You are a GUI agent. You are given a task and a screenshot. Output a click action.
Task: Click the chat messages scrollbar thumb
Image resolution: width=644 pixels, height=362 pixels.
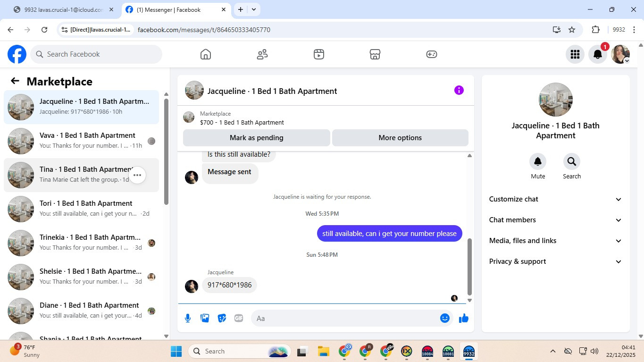click(469, 267)
